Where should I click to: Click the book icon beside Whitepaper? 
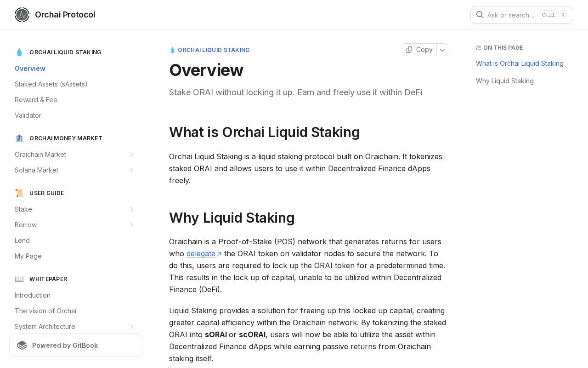coord(19,279)
